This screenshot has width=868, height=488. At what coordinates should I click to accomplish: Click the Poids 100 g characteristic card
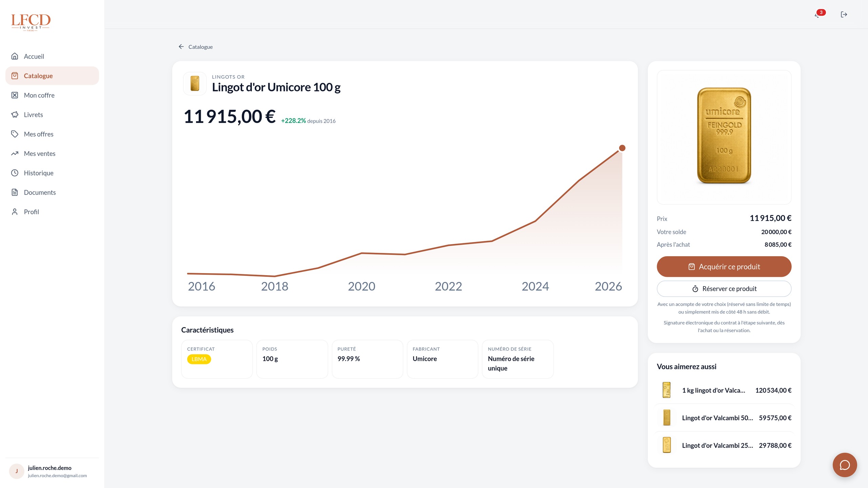(292, 359)
